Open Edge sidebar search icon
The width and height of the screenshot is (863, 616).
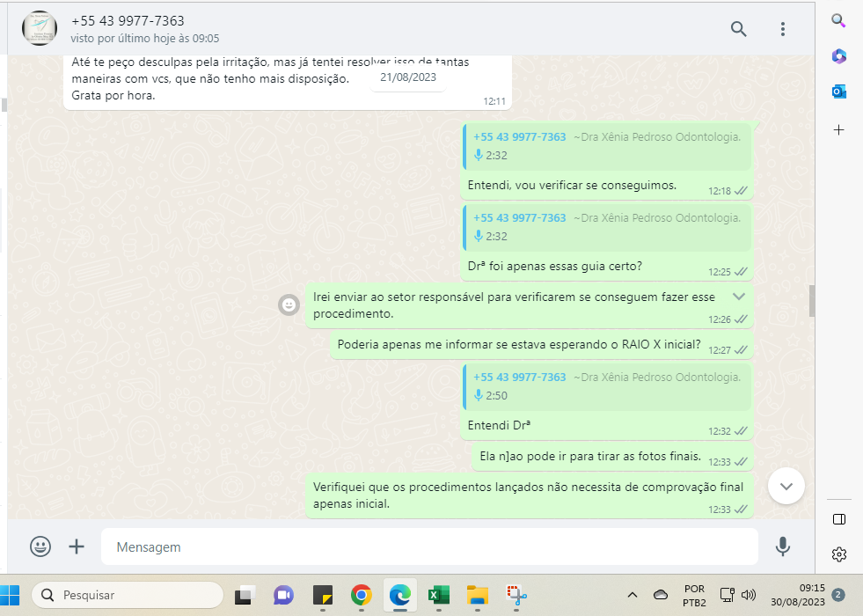click(x=838, y=21)
